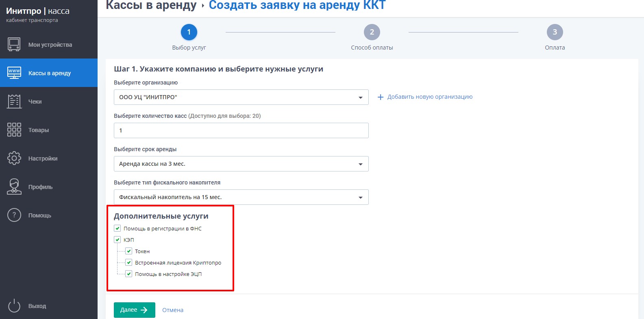Toggle the КЭП checkbox
This screenshot has height=319, width=644.
coord(117,240)
